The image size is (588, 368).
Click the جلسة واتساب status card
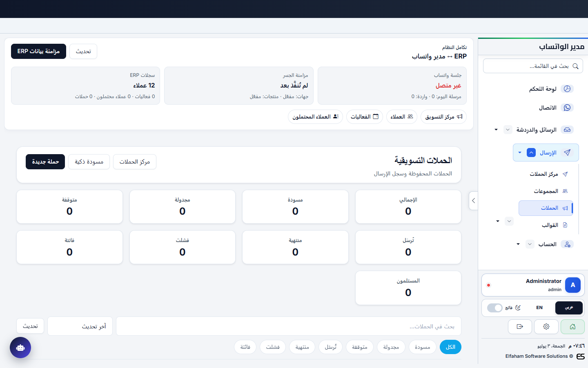tap(392, 86)
